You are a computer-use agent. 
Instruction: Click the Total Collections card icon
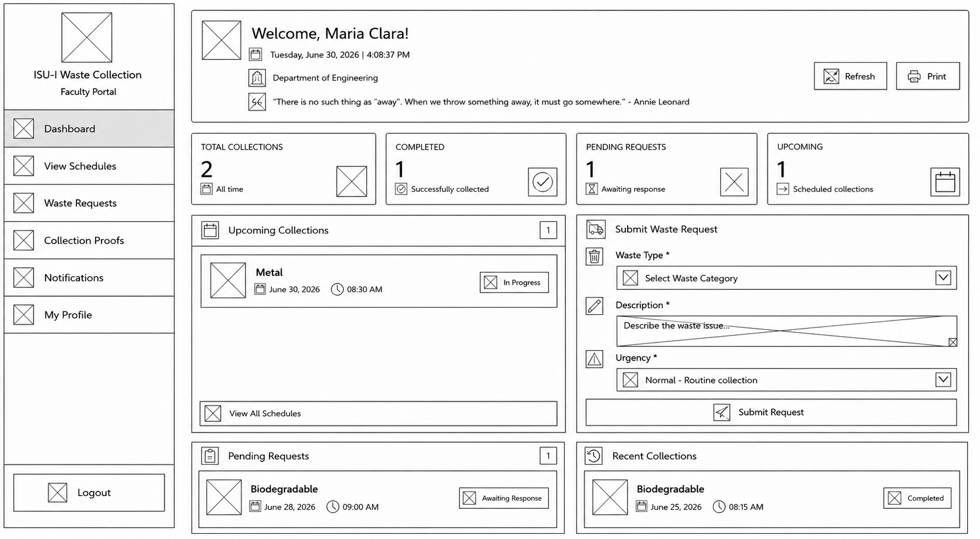click(x=352, y=181)
